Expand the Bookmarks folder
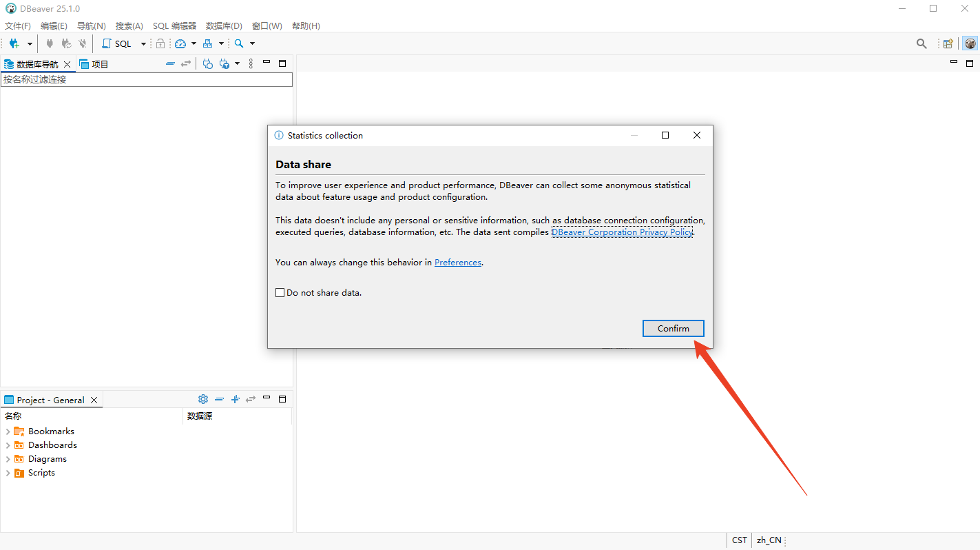The width and height of the screenshot is (980, 550). pos(8,431)
